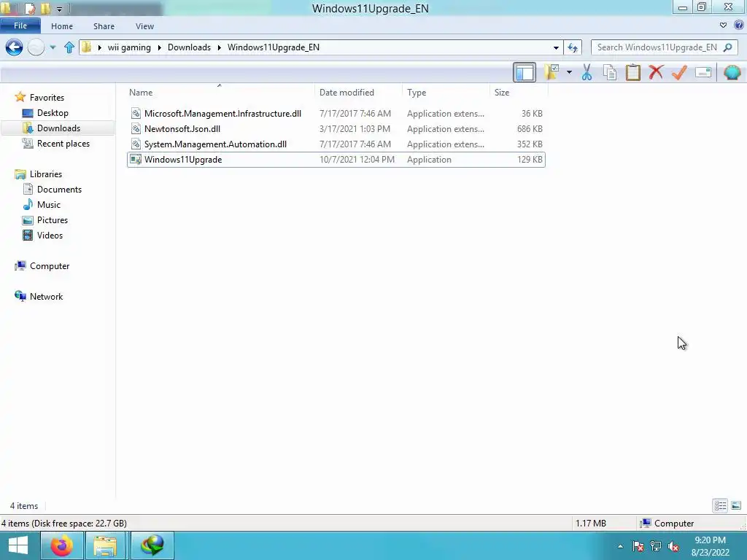
Task: Open the Music library
Action: [x=49, y=204]
